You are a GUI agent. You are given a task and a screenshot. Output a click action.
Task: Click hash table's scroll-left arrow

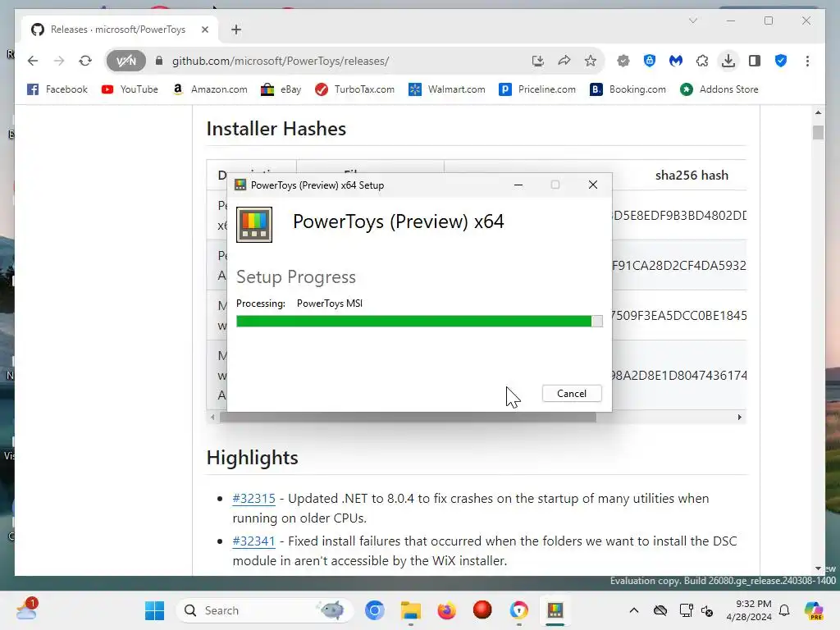click(x=212, y=417)
